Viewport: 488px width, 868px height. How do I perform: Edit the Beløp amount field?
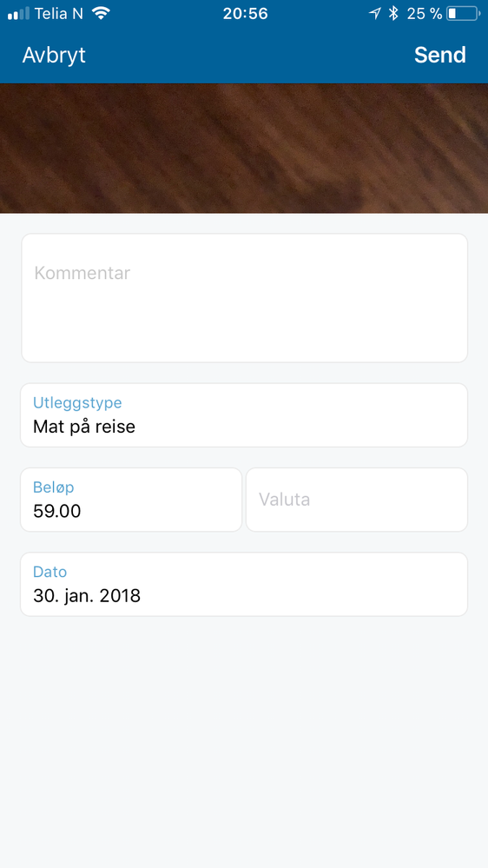131,500
